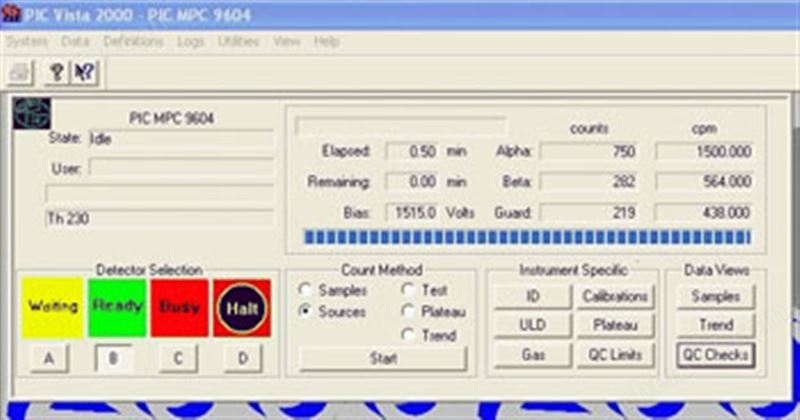Click the Alpha counts value 750
This screenshot has width=800, height=420.
click(x=589, y=152)
